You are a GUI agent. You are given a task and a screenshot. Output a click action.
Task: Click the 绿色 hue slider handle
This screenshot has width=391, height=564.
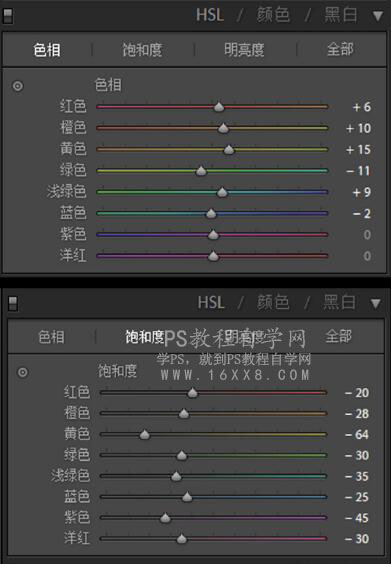coord(201,171)
